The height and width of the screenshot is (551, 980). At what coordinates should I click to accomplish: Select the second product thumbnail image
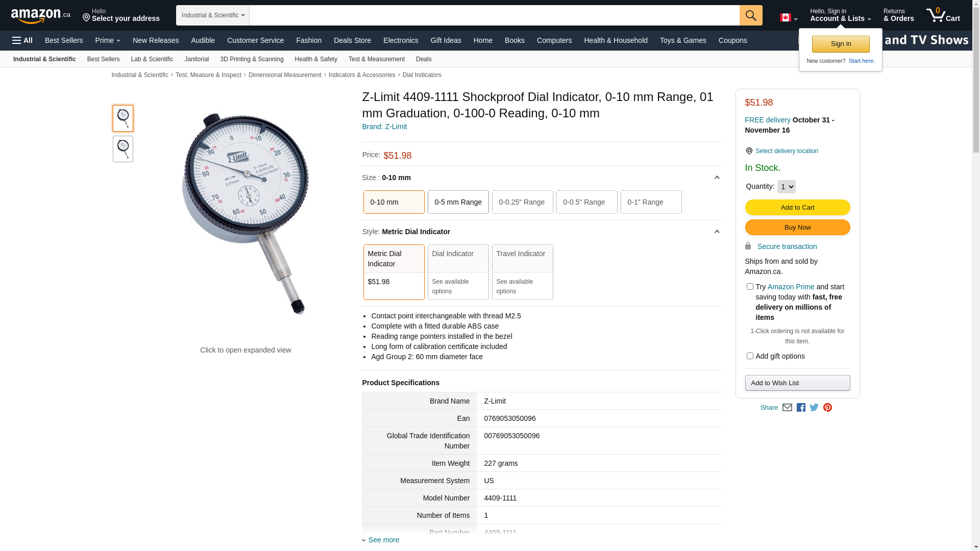123,149
